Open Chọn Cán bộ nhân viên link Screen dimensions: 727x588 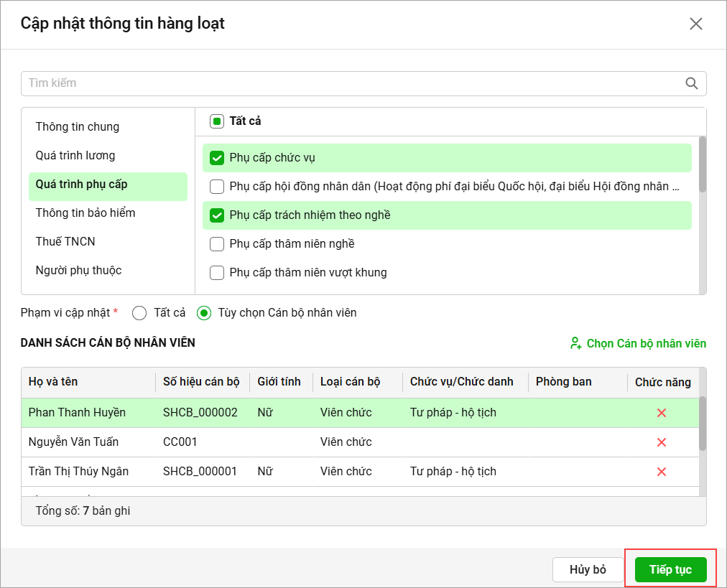coord(646,343)
